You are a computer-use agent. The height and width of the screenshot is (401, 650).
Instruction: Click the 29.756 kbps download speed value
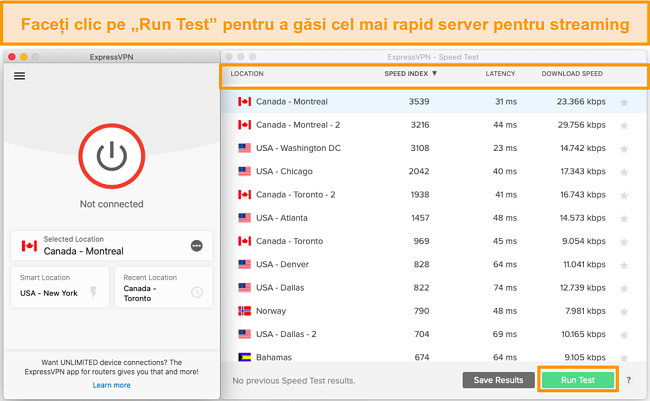pos(582,125)
